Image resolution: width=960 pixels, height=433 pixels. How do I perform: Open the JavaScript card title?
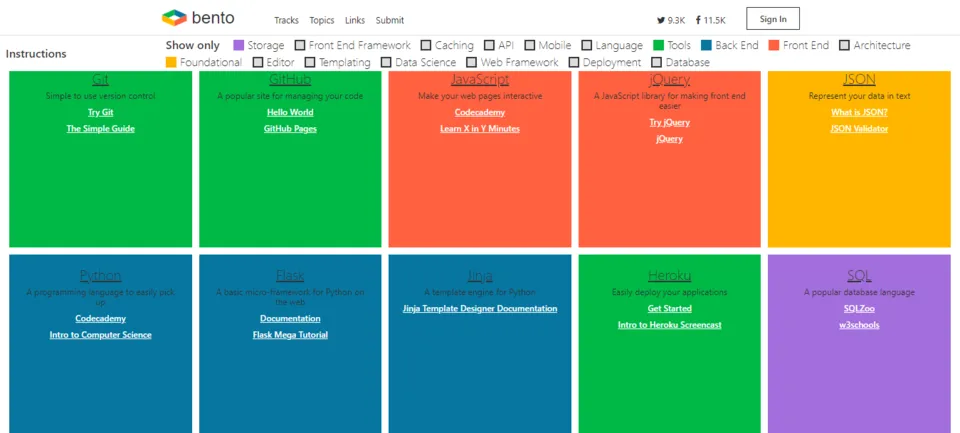[x=480, y=80]
